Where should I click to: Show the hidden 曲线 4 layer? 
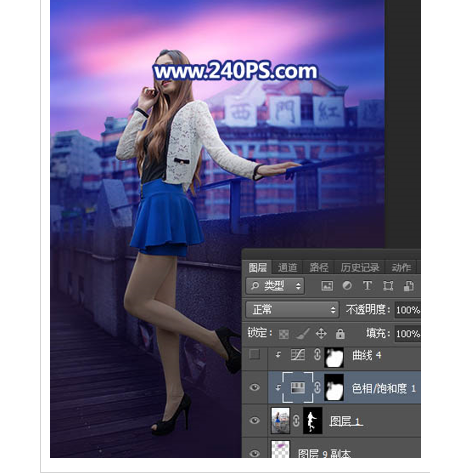(x=254, y=355)
